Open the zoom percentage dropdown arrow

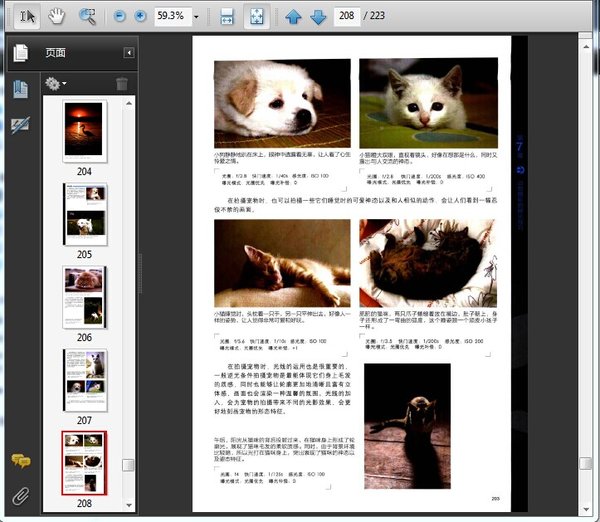pyautogui.click(x=196, y=16)
